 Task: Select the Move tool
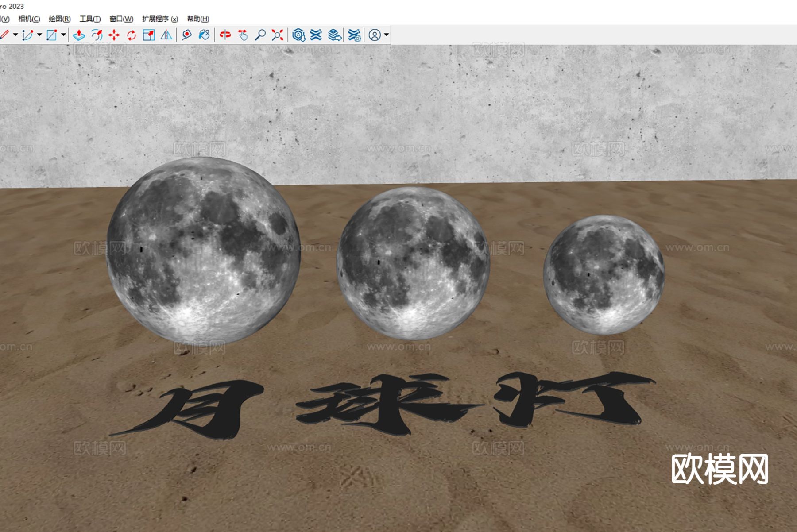tap(114, 34)
